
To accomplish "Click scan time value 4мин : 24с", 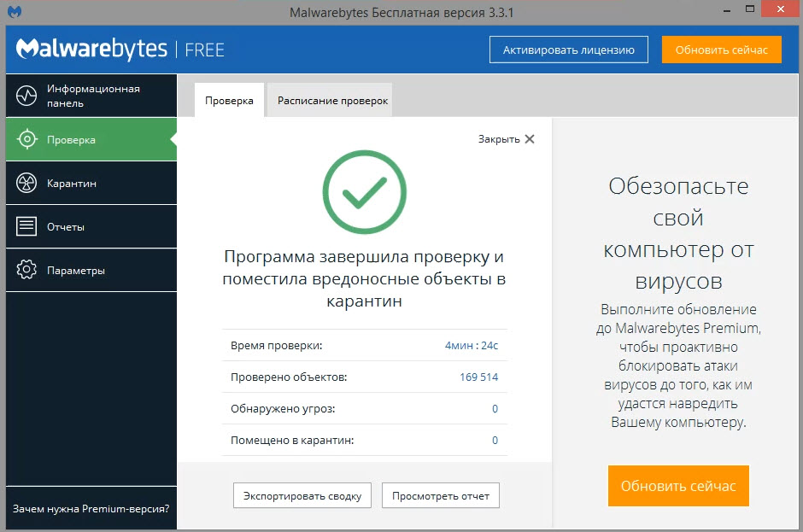I will click(x=472, y=346).
